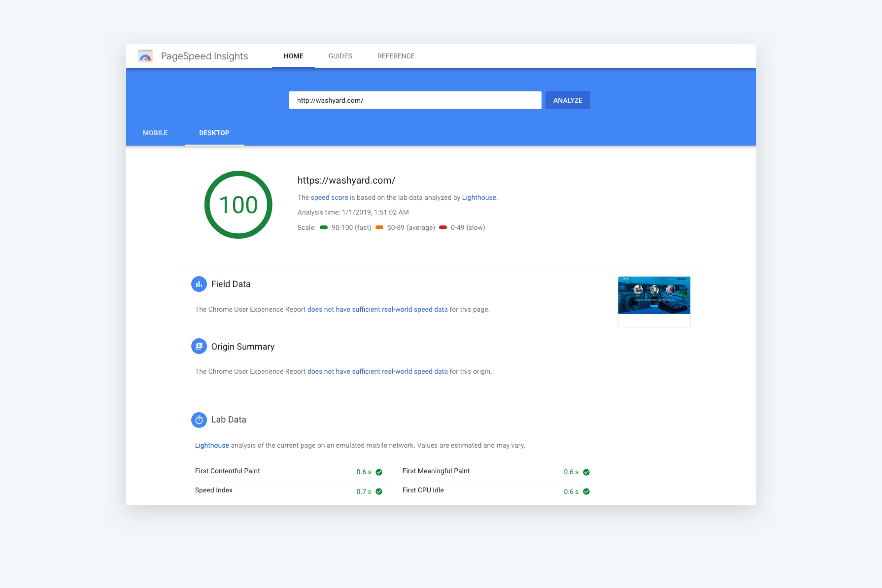Click First Contentful Paint 0.6 s value
The width and height of the screenshot is (882, 588).
pos(364,472)
